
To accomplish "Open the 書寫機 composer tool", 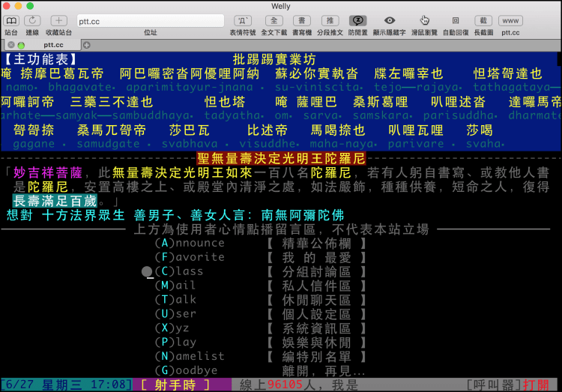I will click(302, 20).
